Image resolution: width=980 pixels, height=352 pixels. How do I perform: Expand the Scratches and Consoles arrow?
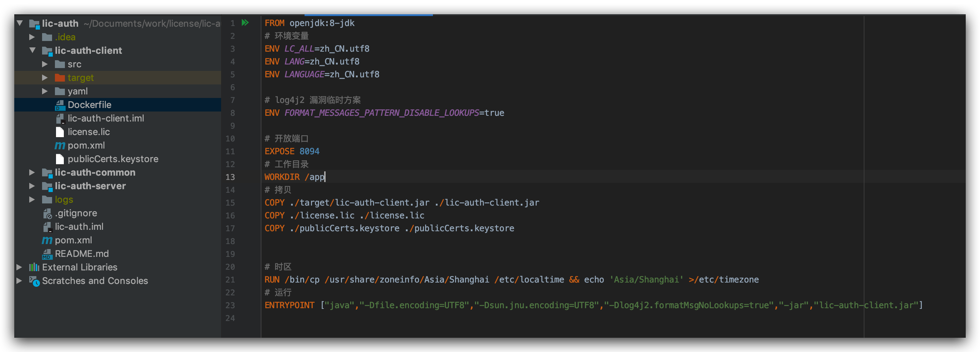pyautogui.click(x=19, y=281)
